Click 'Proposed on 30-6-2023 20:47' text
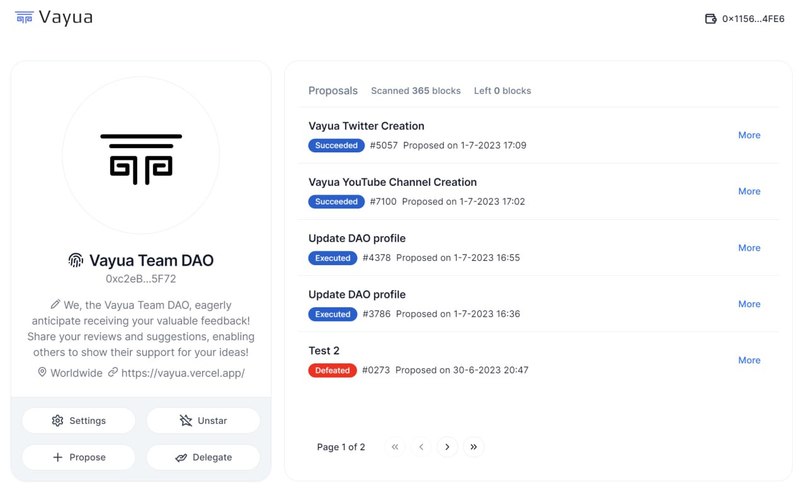The width and height of the screenshot is (806, 495). [462, 370]
